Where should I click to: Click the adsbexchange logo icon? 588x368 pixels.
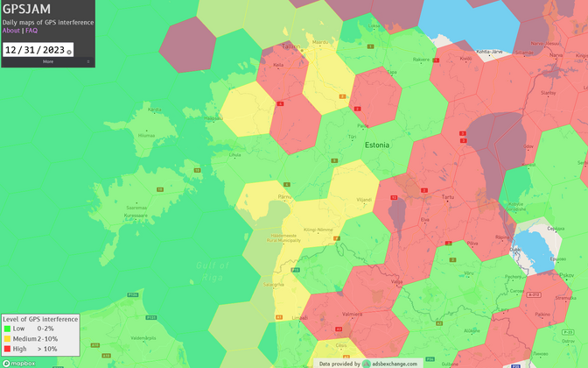(x=367, y=363)
